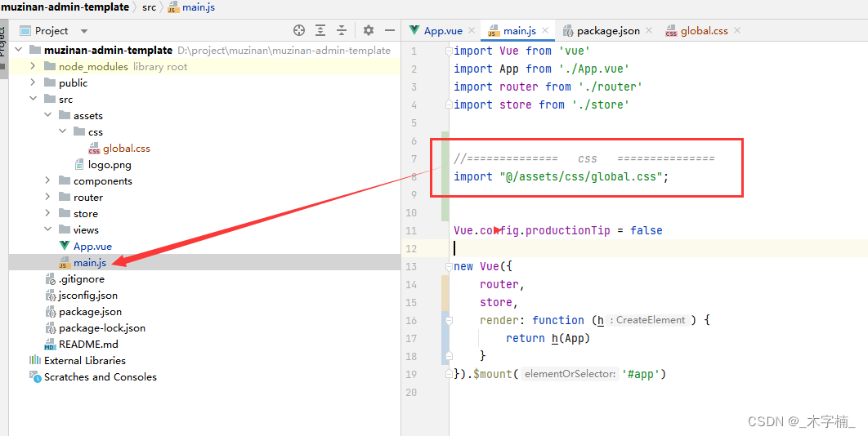Switch to the App.vue editor tab
Screen dimensions: 868x436
pyautogui.click(x=443, y=31)
